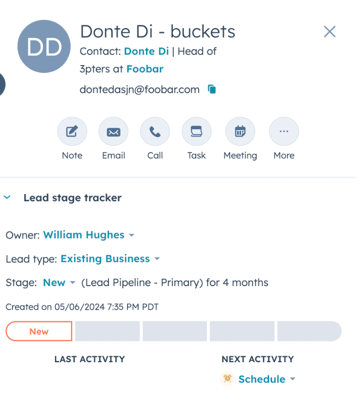Open the Email envelope icon
The image size is (364, 407).
[x=113, y=132]
